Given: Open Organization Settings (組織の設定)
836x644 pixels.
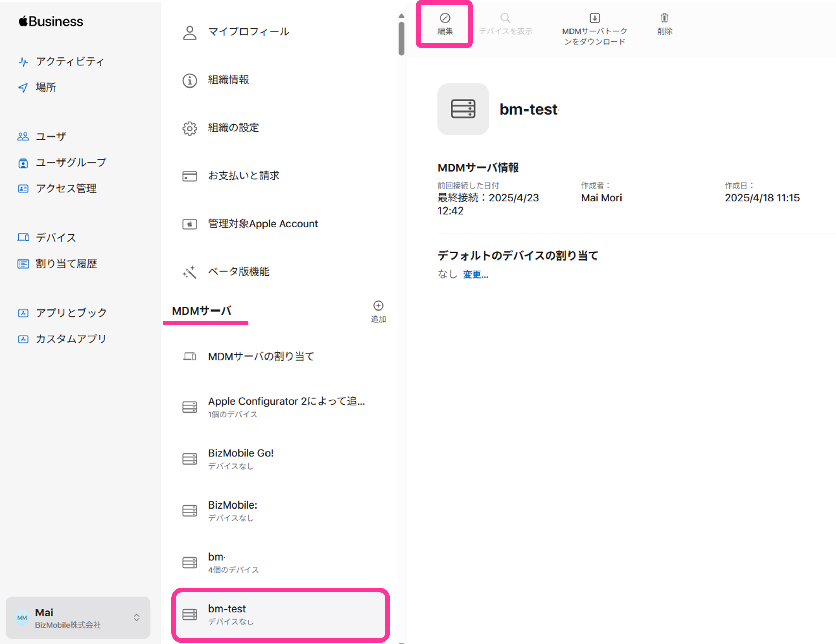Looking at the screenshot, I should 233,127.
